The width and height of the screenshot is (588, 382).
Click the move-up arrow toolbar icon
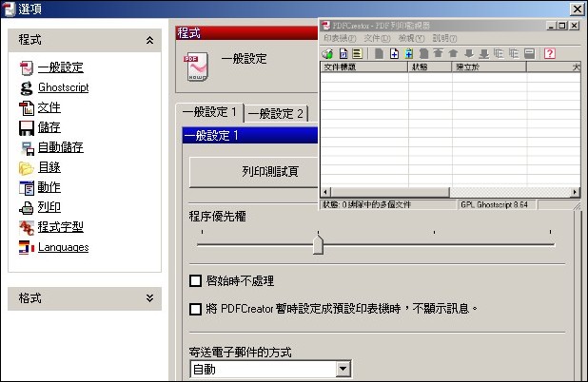point(454,54)
